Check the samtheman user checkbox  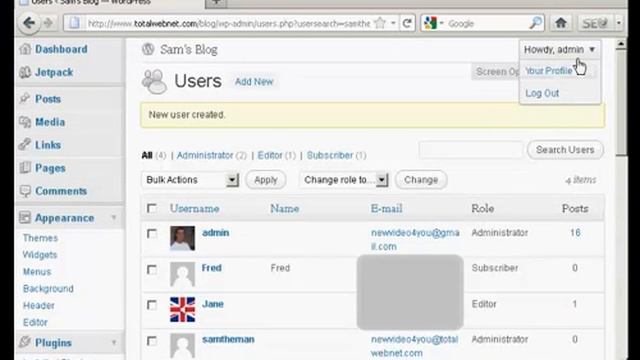152,341
